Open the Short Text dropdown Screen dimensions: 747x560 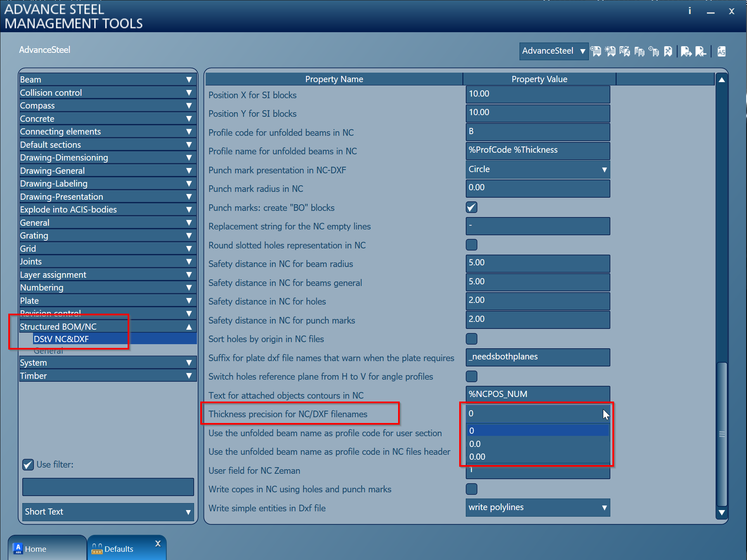pyautogui.click(x=108, y=512)
